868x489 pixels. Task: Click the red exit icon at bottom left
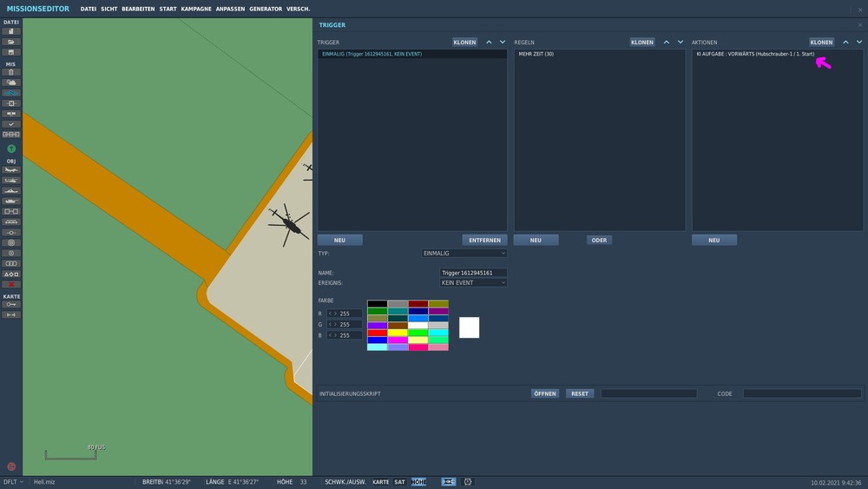[x=11, y=466]
